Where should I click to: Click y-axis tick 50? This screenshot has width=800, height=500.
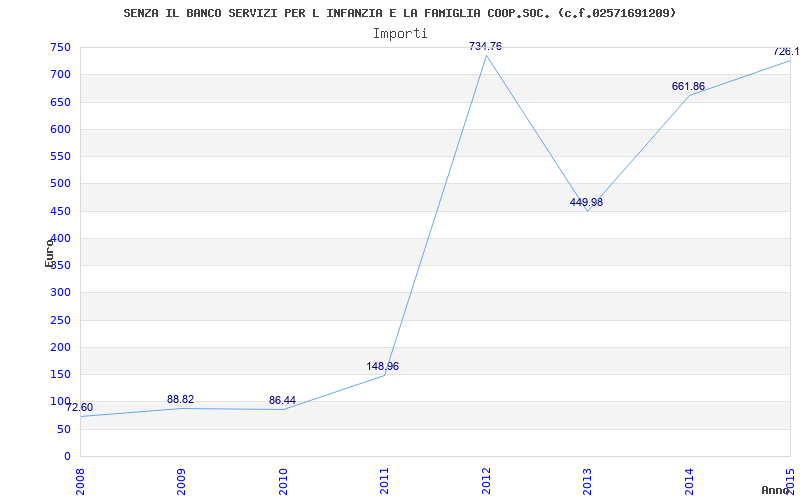coord(64,430)
